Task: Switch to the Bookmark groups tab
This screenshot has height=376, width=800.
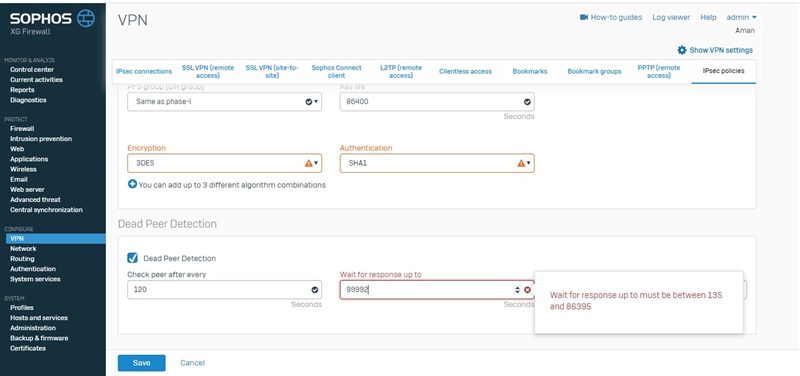Action: 594,71
